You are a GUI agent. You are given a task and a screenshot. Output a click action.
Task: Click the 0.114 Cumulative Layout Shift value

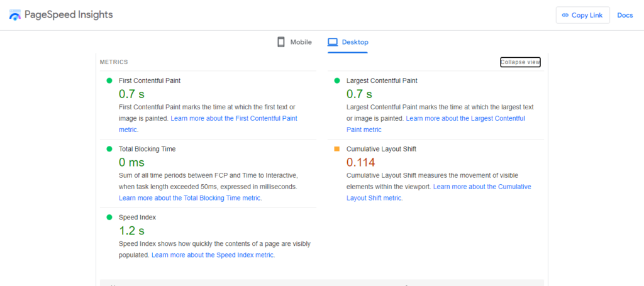(363, 163)
